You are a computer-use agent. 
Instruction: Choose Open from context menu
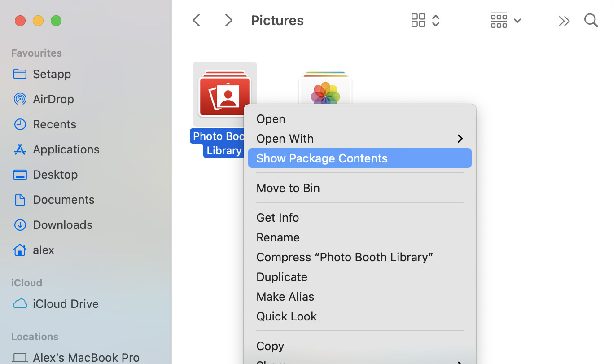(360, 119)
